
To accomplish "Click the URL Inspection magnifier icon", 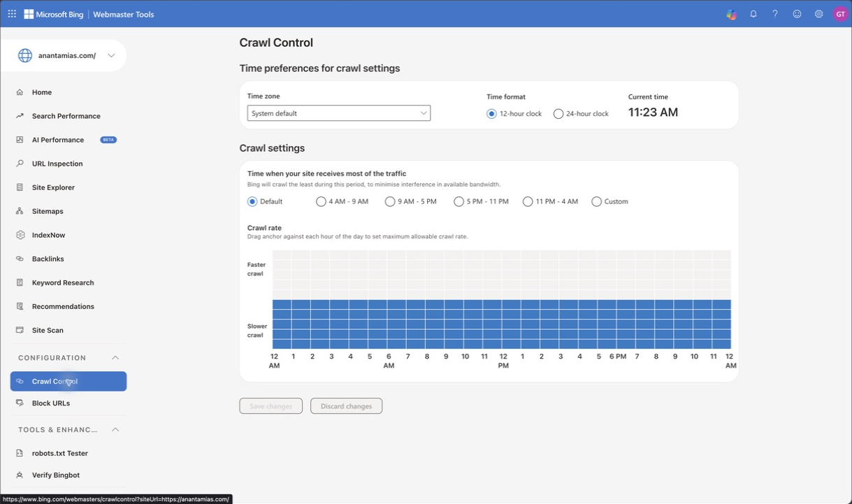I will pyautogui.click(x=20, y=164).
